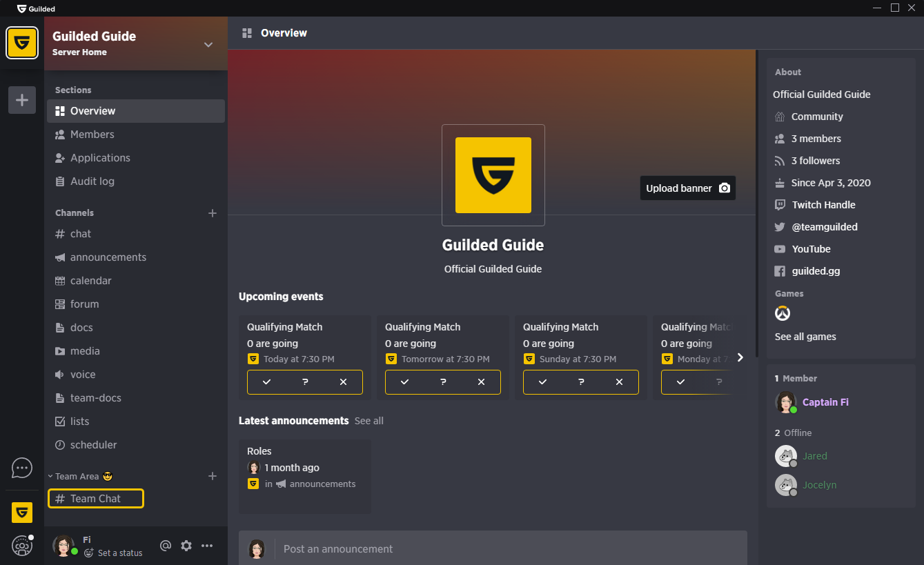
Task: Open the Roles announcement card
Action: tap(305, 477)
